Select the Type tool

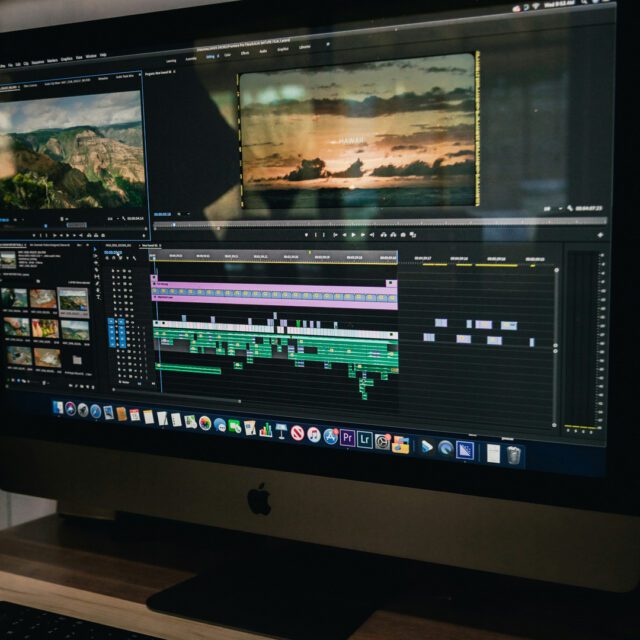98,298
